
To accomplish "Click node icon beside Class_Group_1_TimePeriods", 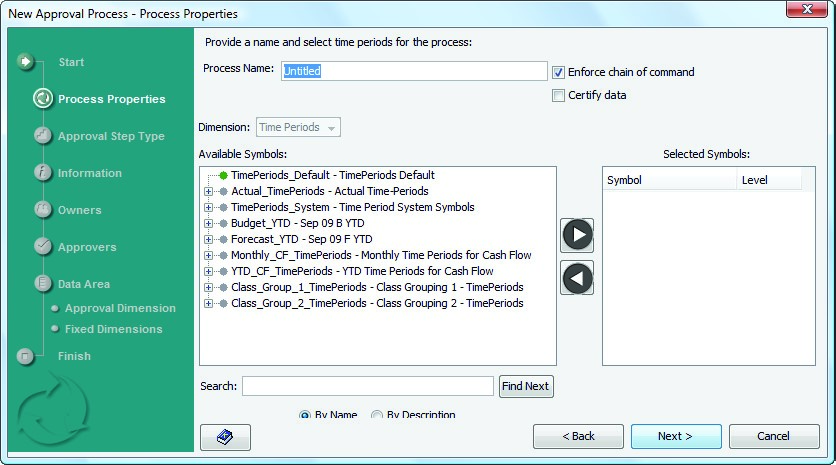I will pos(223,287).
